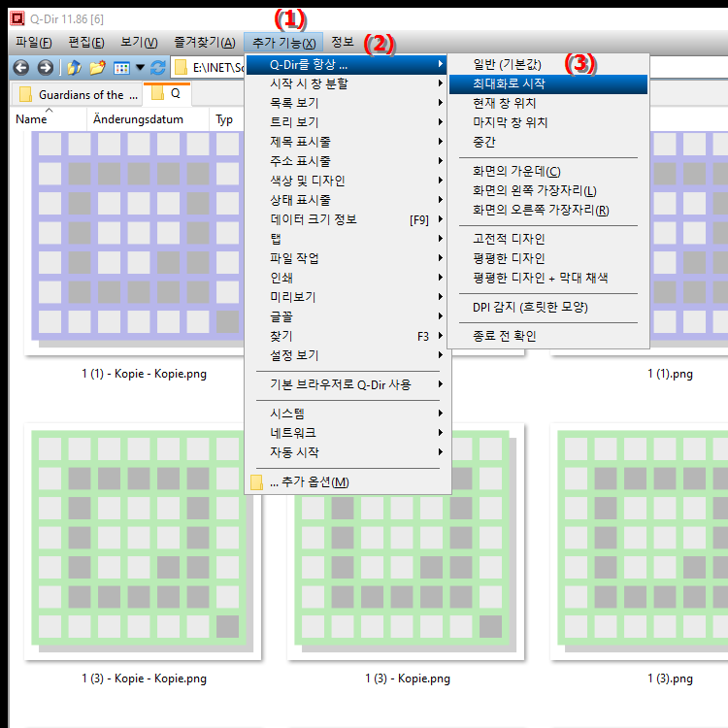Expand the 주소 표시줄 submenu
The height and width of the screenshot is (728, 728).
click(x=347, y=161)
